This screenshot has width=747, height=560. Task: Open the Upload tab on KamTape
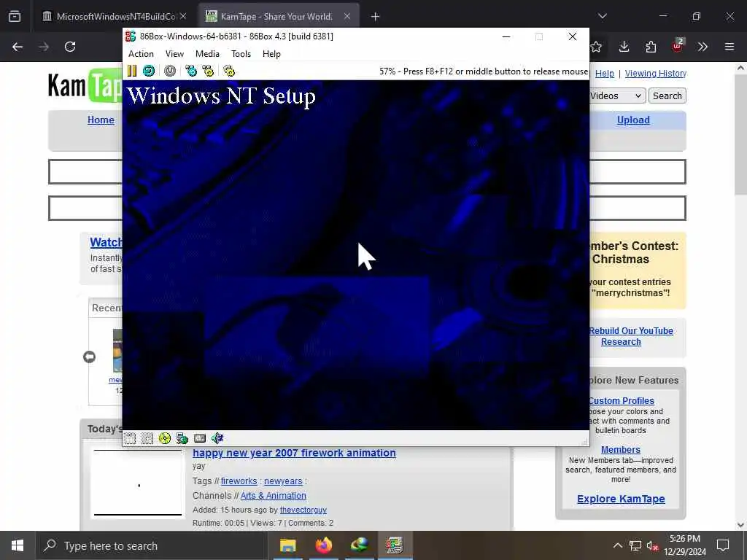click(633, 120)
